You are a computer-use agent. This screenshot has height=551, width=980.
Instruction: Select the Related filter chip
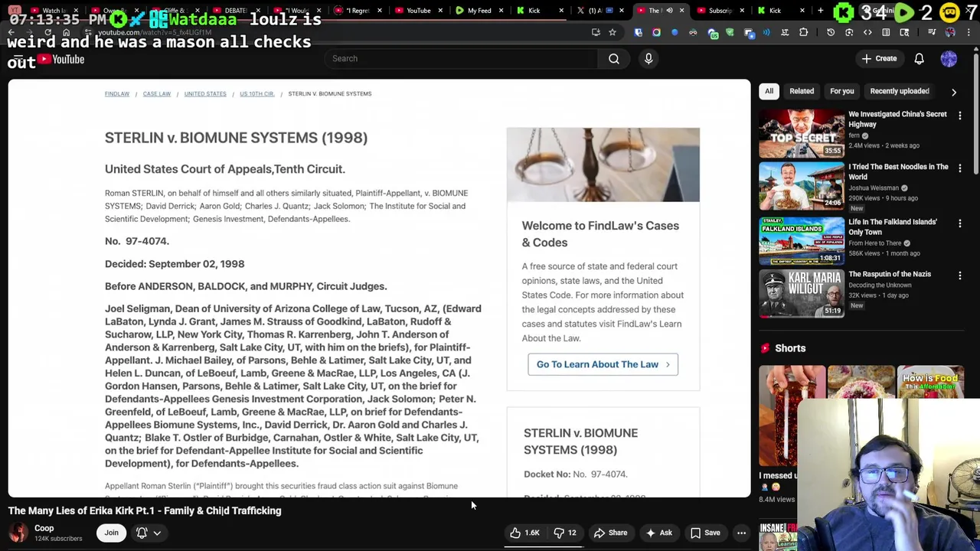click(802, 91)
